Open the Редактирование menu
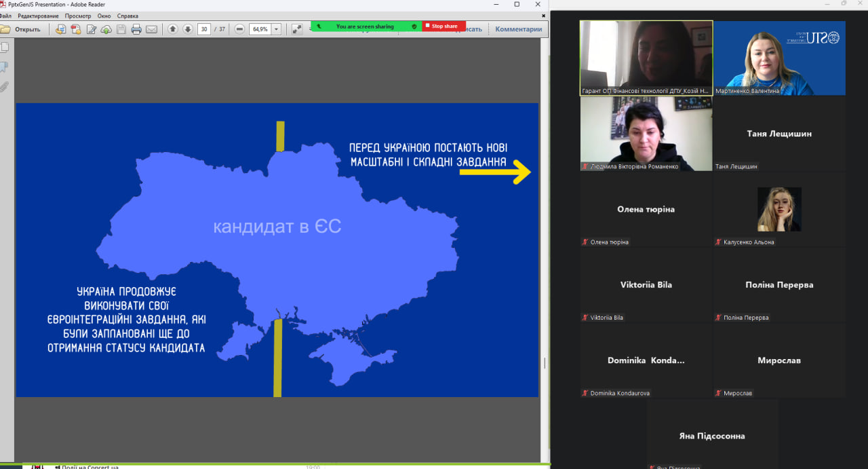 click(x=38, y=16)
